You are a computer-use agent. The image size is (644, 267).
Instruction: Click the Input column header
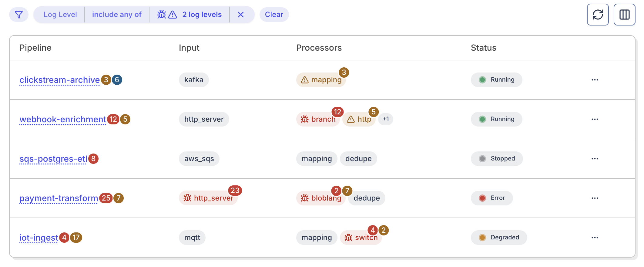[189, 48]
